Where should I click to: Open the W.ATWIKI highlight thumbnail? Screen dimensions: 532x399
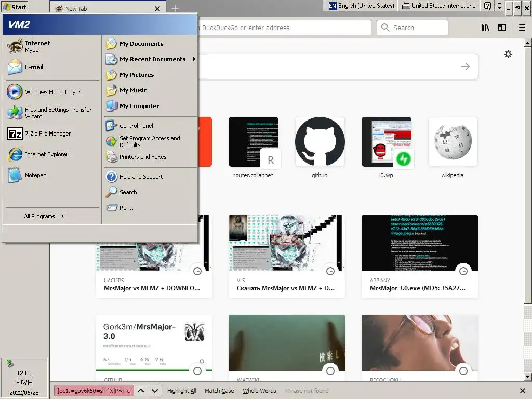pos(287,343)
